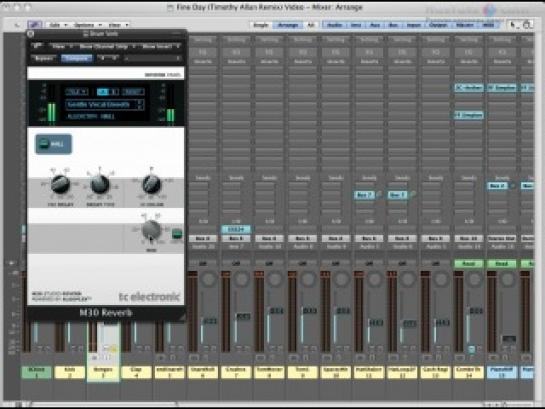
Task: Select the Bongos channel 3 name label
Action: (x=103, y=372)
